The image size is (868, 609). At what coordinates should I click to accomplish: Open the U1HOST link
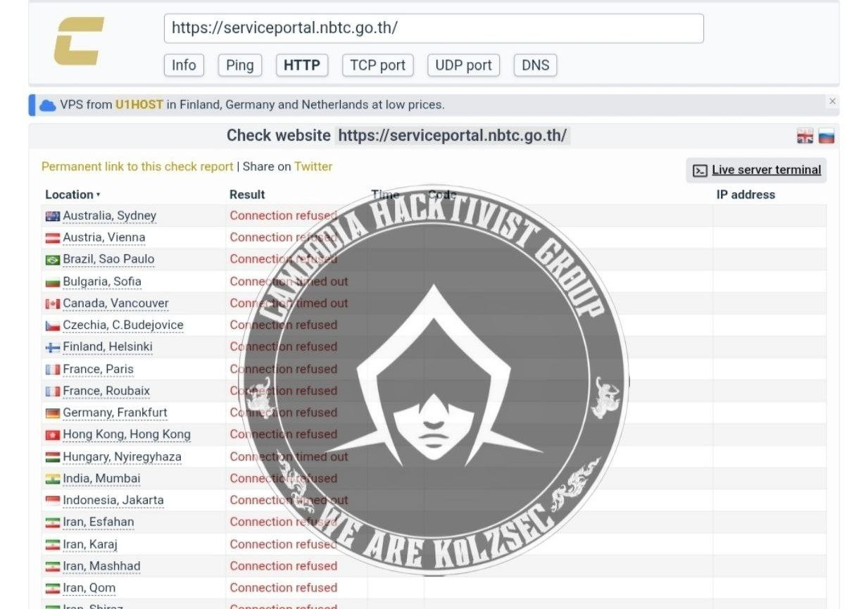(x=139, y=105)
